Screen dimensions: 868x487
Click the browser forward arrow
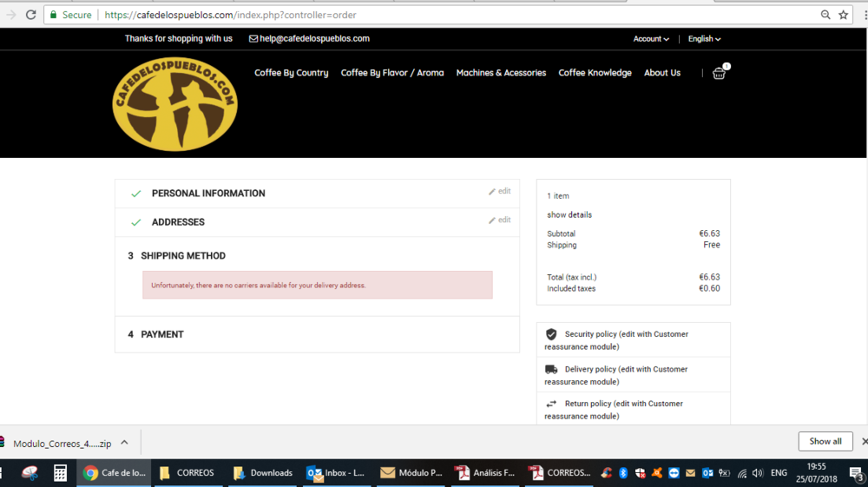11,15
